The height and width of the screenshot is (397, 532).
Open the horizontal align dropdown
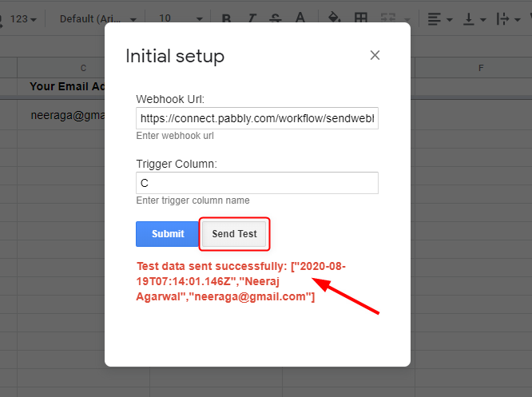(x=439, y=18)
